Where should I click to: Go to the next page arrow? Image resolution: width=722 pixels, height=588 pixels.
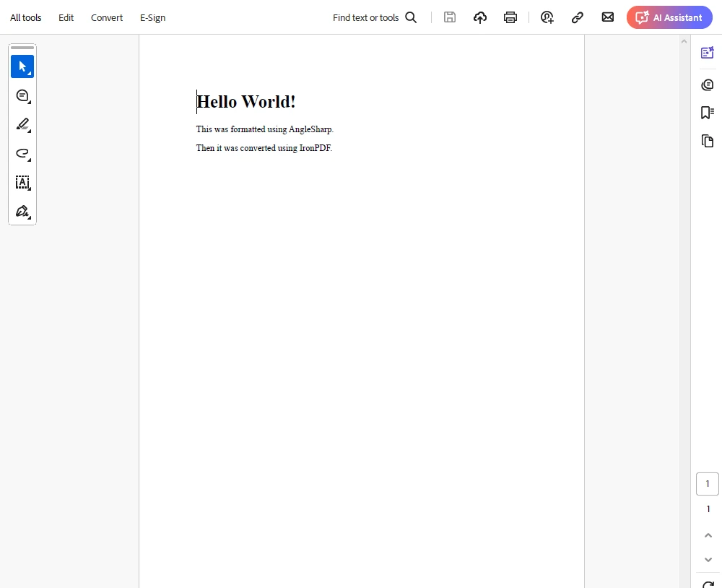pos(708,560)
